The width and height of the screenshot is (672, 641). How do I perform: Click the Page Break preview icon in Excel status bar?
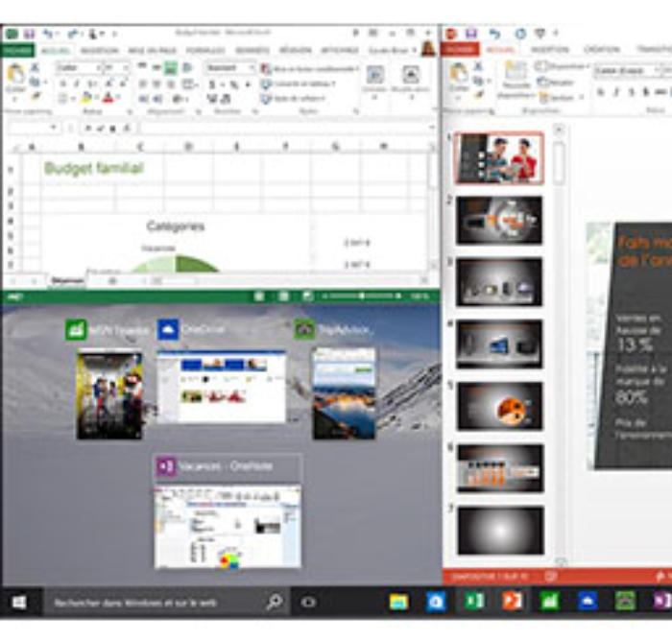click(x=307, y=297)
